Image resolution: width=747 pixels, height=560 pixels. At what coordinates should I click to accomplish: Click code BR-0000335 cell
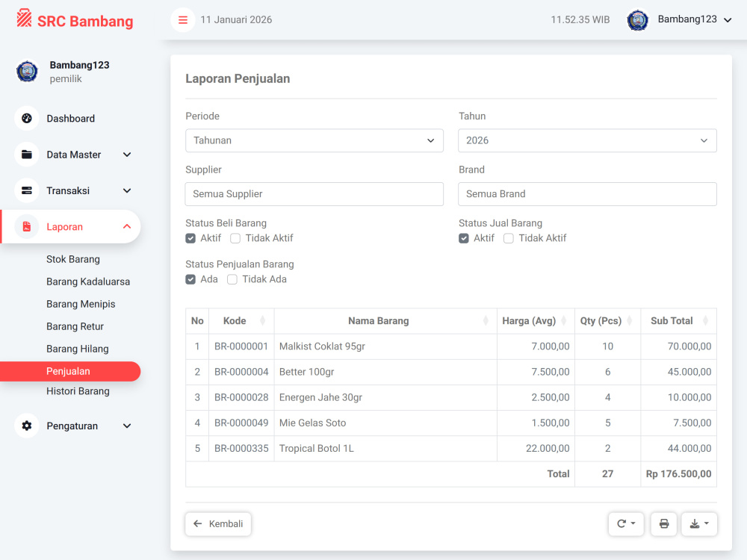click(x=241, y=448)
